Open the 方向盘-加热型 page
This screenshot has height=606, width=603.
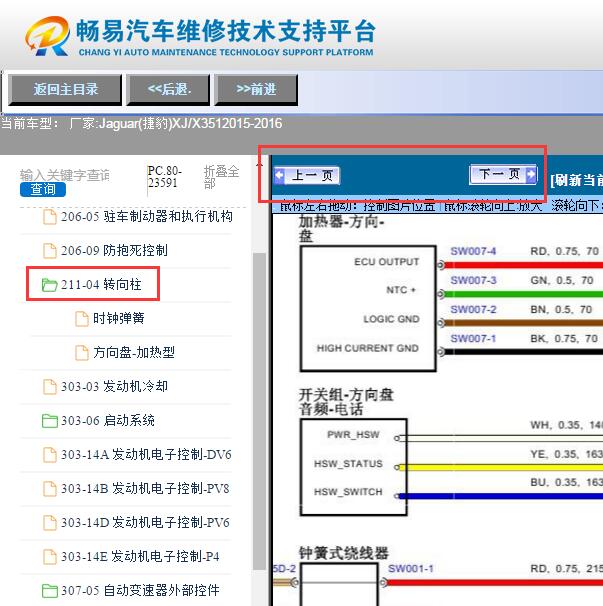(134, 352)
